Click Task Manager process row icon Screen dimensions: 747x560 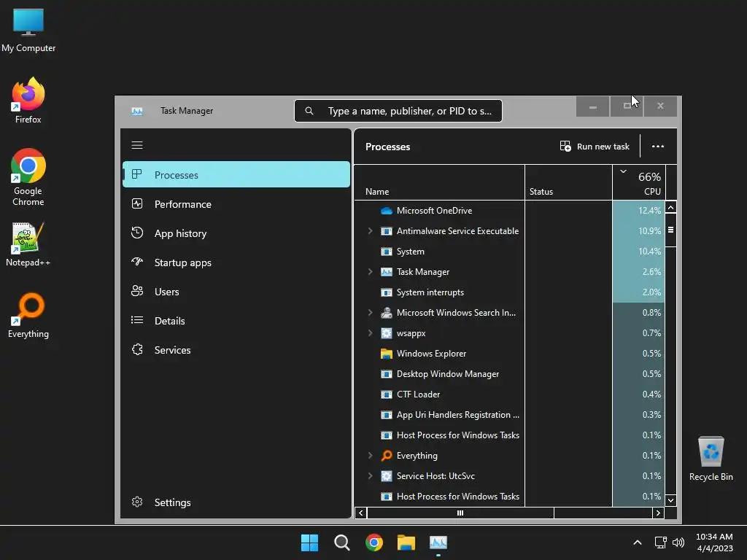[387, 272]
